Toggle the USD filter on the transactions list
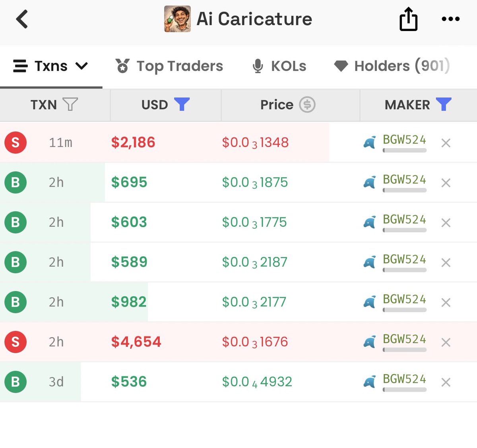Screen dimensions: 477x448 pos(182,104)
